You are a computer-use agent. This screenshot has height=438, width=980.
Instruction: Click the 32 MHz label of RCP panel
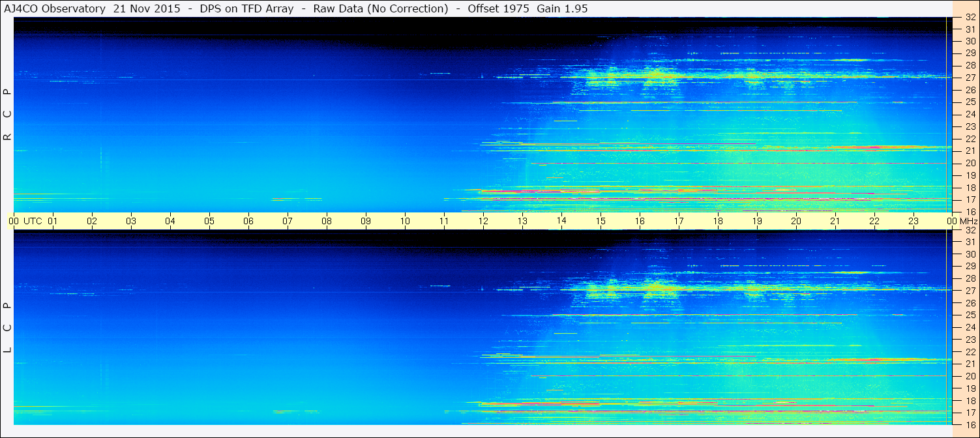tap(970, 18)
